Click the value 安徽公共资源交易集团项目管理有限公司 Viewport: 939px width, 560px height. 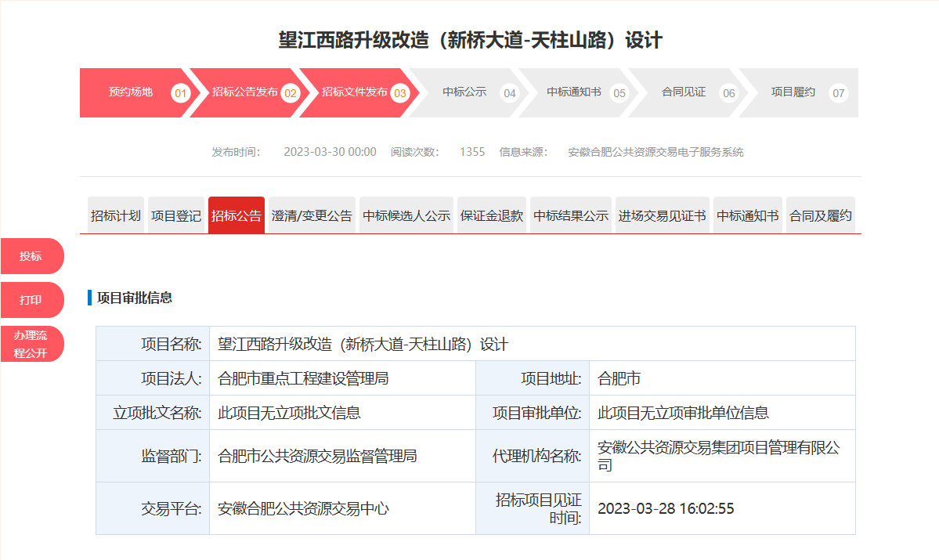(719, 456)
